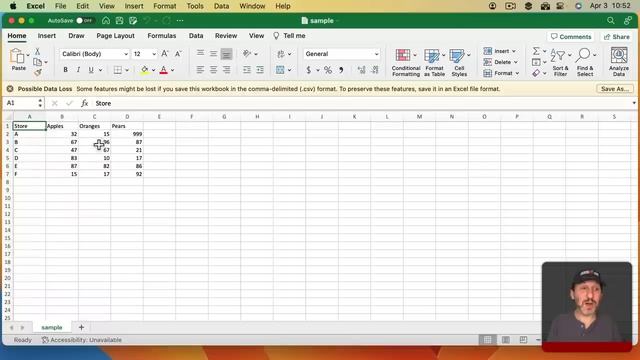Toggle center text horizontally
Screen dimensions: 640x360
tap(213, 70)
